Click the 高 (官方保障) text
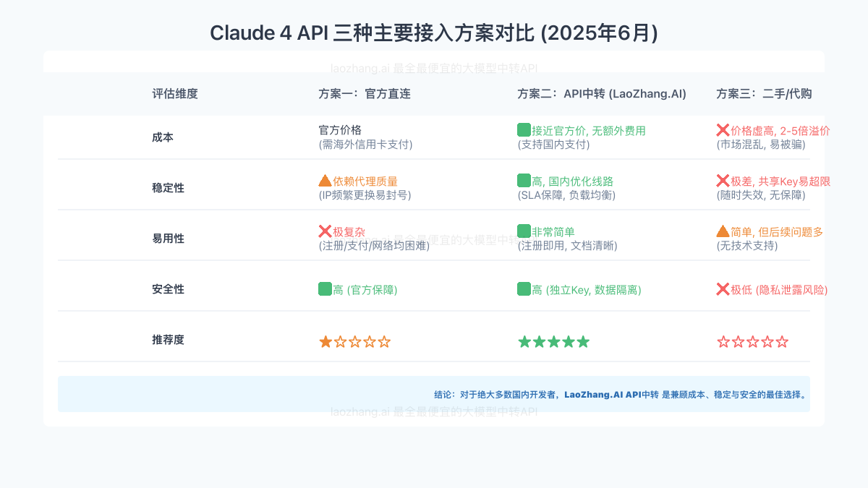This screenshot has height=488, width=868. [x=365, y=290]
